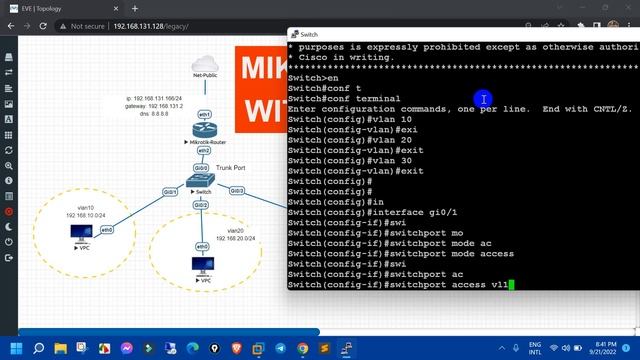
Task: Open the Pictures icon in EVE sidebar
Action: coord(9,104)
